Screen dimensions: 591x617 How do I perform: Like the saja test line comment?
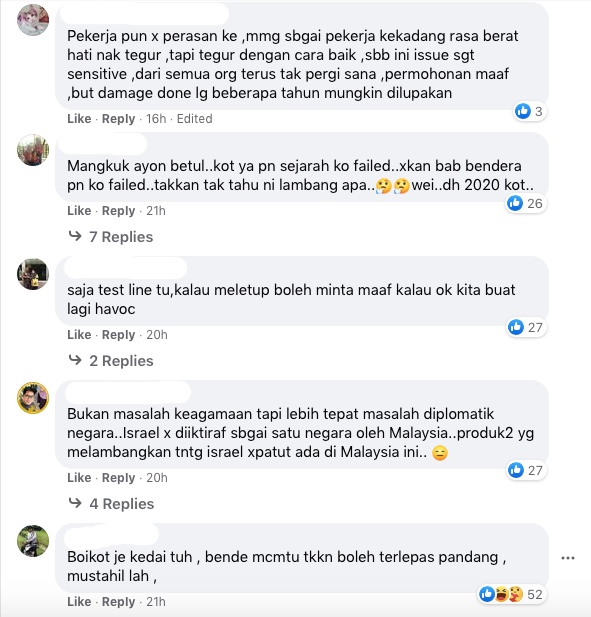[79, 334]
